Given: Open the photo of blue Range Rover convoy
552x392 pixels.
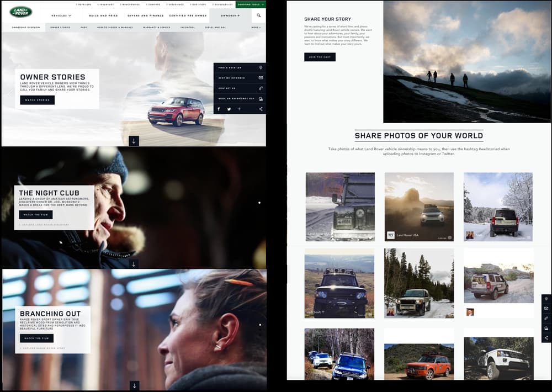Looking at the screenshot, I should 339,354.
